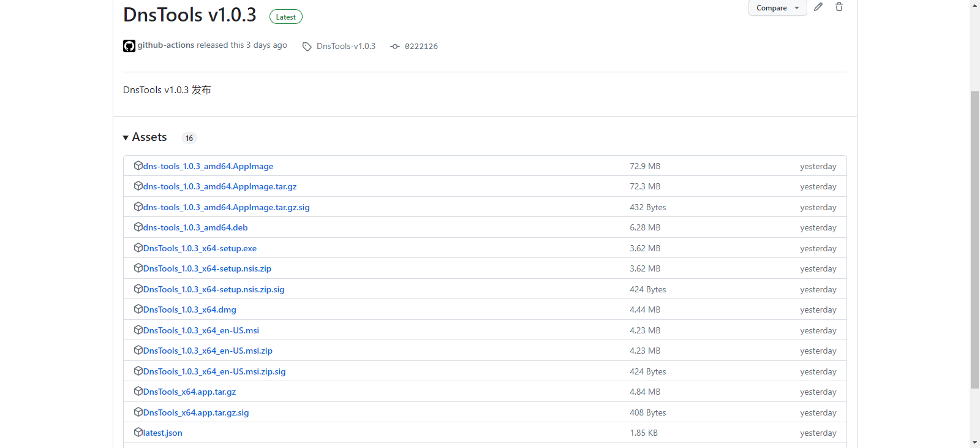980x448 pixels.
Task: Download DnsTools_1.0.3_x64_en-US.msi
Action: (201, 330)
